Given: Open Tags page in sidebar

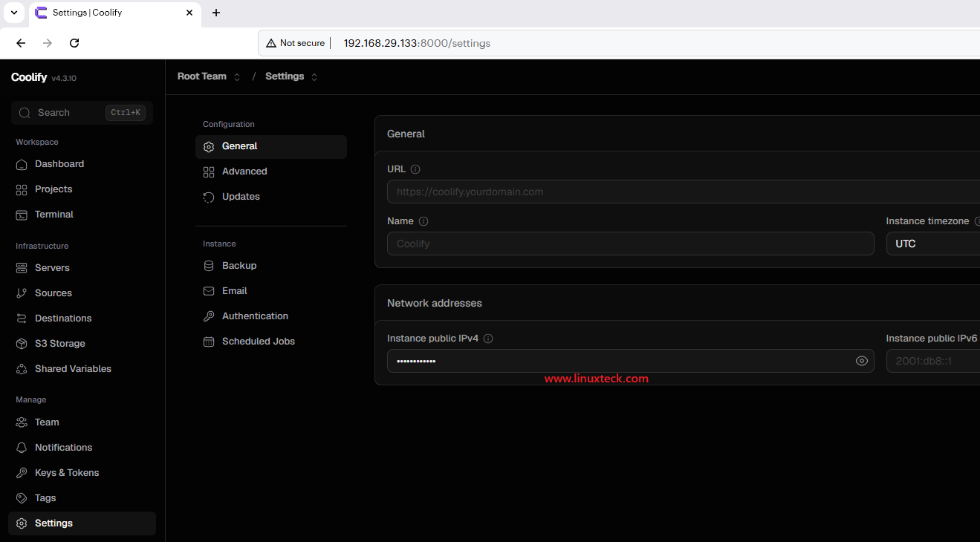Looking at the screenshot, I should coord(82,498).
